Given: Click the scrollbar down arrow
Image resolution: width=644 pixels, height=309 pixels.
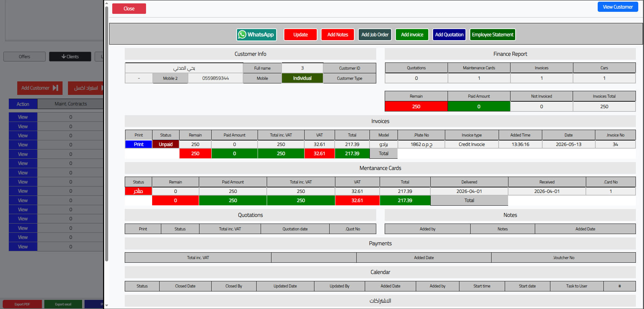Looking at the screenshot, I should coord(106,305).
